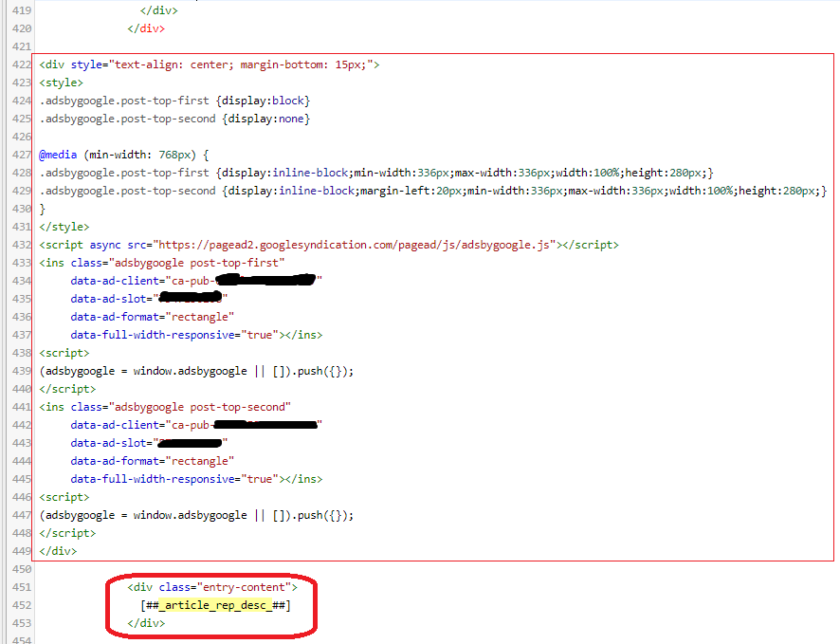Click the red closing </div> on line 420

[x=146, y=29]
